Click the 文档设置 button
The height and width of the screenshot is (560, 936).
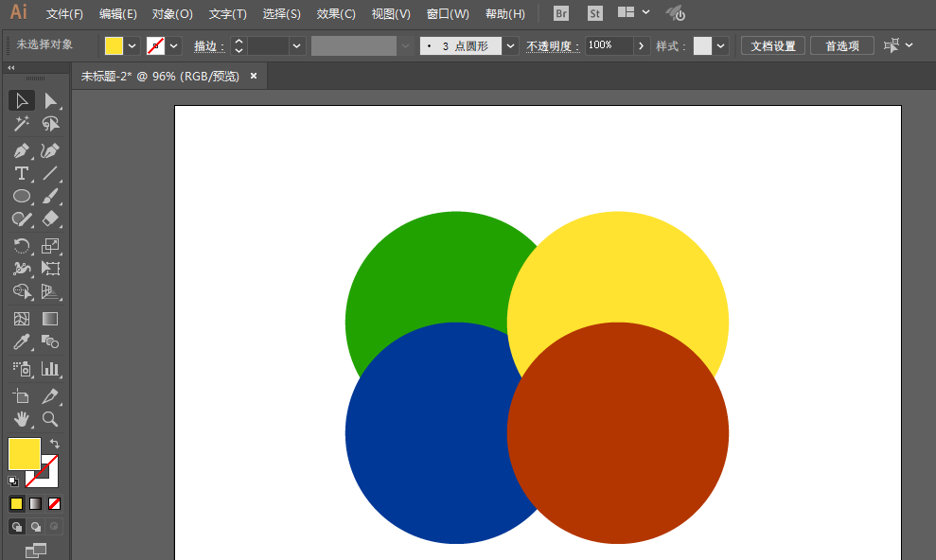[773, 46]
